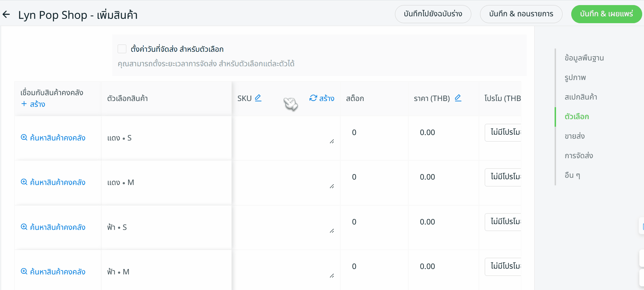Open the promotion dropdown for ฟ้า • S
The image size is (644, 290).
tap(503, 222)
